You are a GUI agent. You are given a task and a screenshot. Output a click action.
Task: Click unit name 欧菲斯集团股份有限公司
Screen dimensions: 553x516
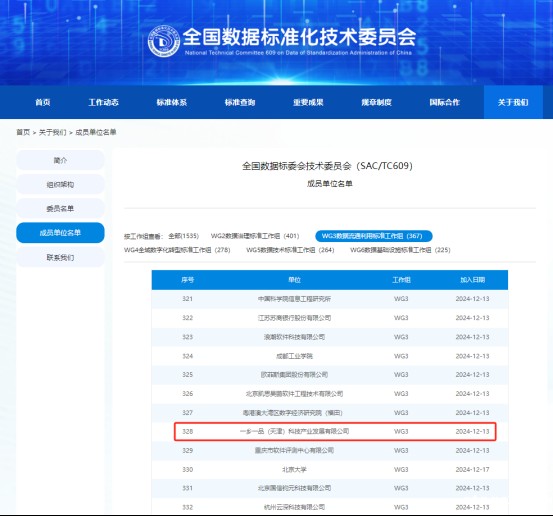(294, 375)
